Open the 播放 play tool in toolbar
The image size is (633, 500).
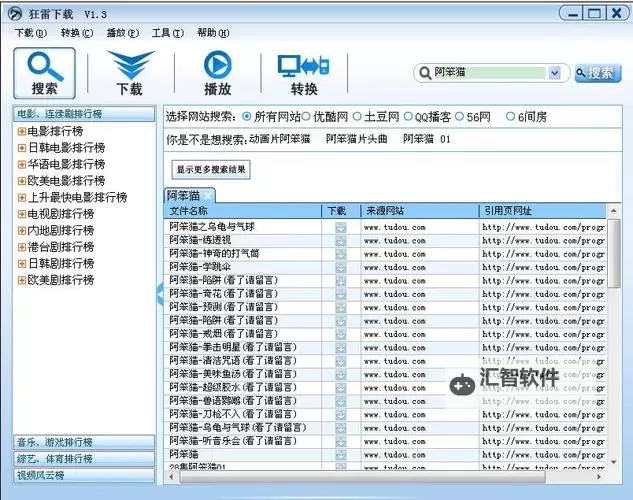tap(218, 73)
